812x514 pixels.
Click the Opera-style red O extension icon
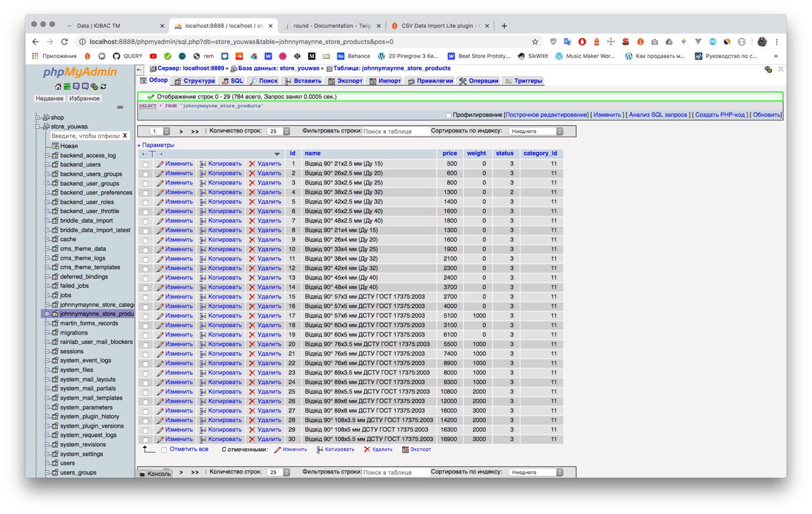coord(582,42)
